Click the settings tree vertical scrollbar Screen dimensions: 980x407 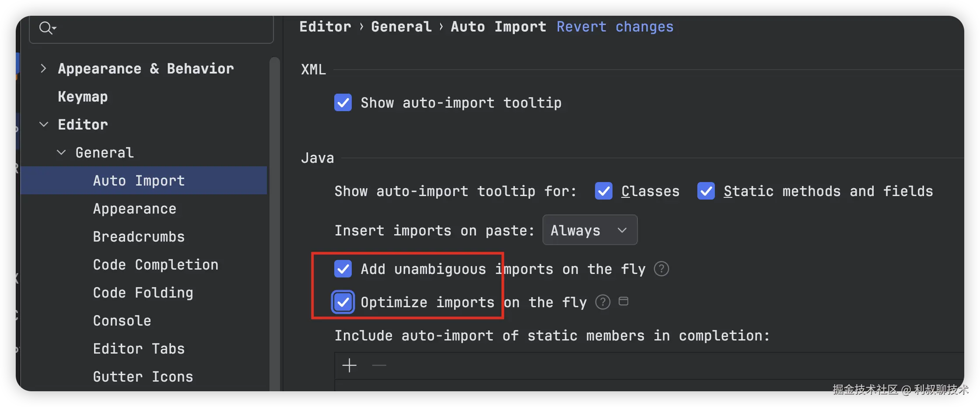click(274, 223)
